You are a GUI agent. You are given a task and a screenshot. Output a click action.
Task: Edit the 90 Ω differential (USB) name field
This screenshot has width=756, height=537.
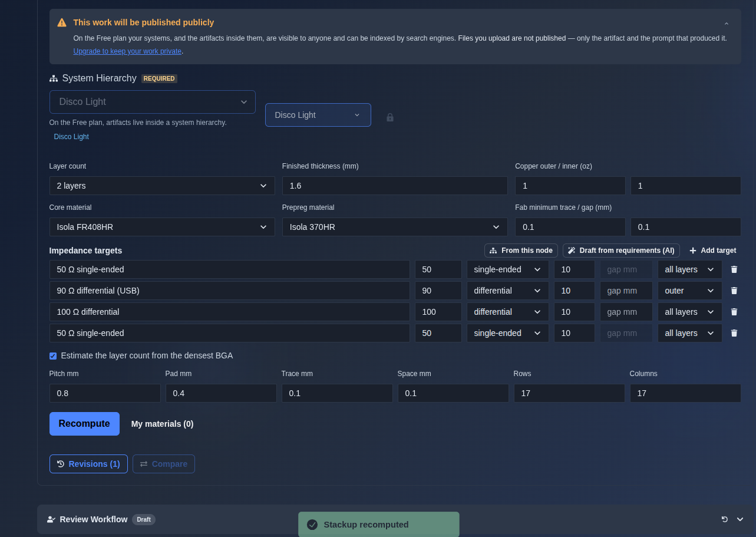[230, 291]
